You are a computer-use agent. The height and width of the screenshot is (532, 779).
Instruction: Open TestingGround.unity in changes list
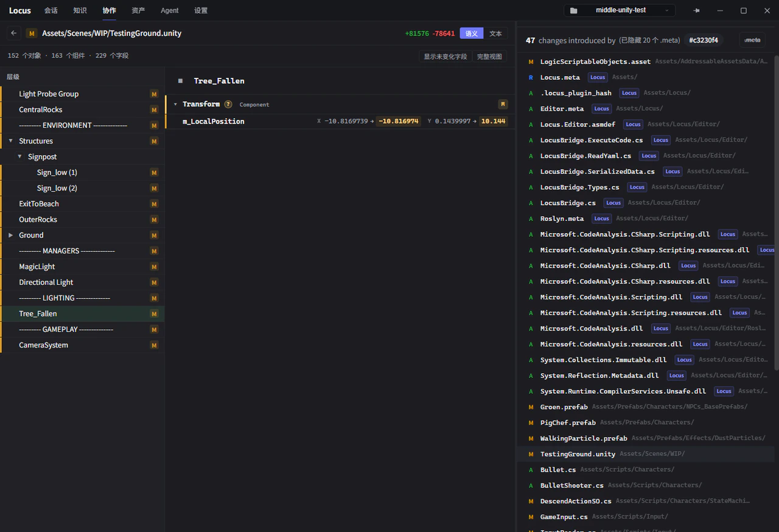point(645,453)
